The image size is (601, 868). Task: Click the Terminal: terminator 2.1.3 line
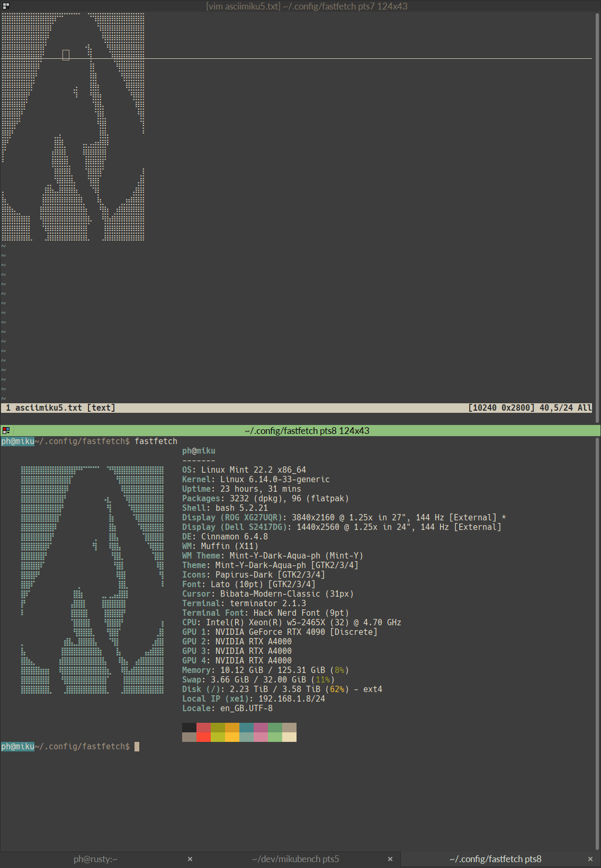pyautogui.click(x=244, y=604)
